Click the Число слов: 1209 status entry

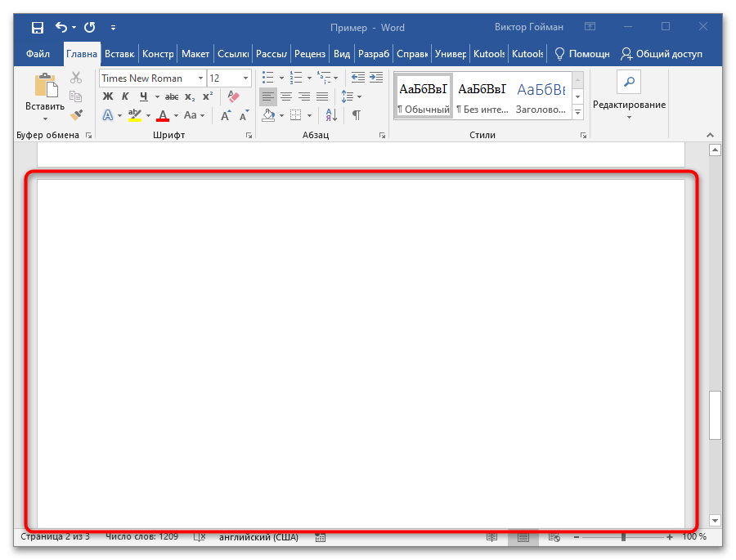coord(141,536)
